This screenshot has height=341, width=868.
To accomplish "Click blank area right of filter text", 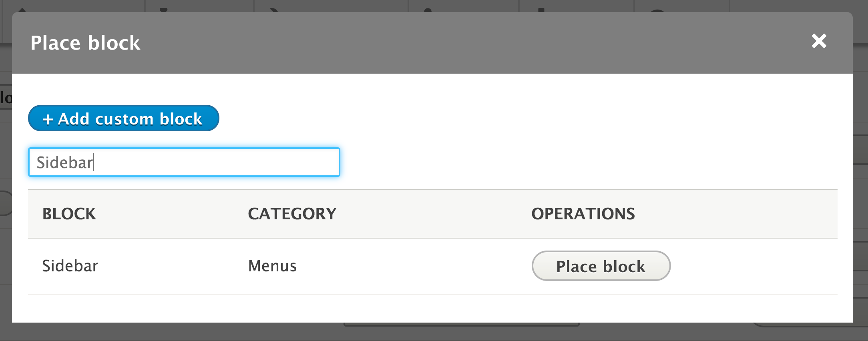I will tap(240, 162).
